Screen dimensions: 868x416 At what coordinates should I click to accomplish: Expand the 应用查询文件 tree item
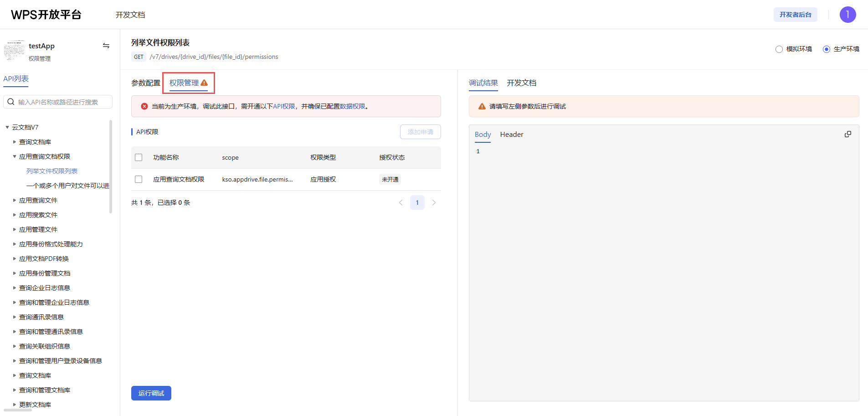(15, 200)
